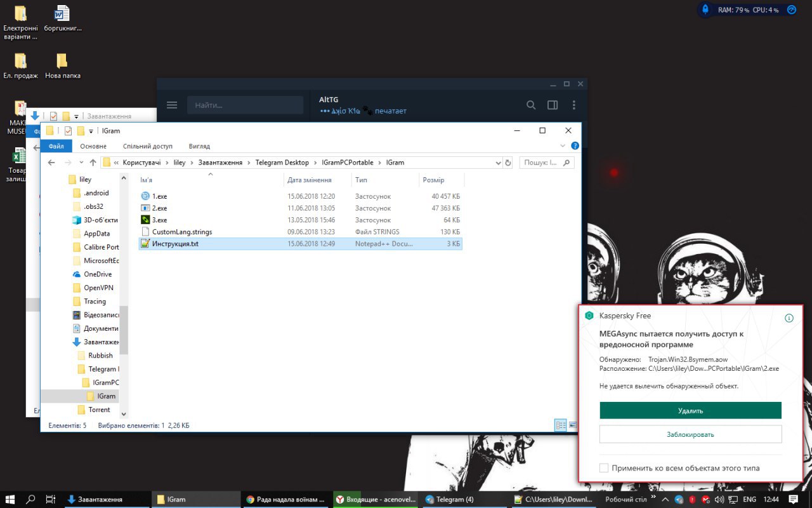Select the 2.exe file icon
812x508 pixels.
click(145, 208)
